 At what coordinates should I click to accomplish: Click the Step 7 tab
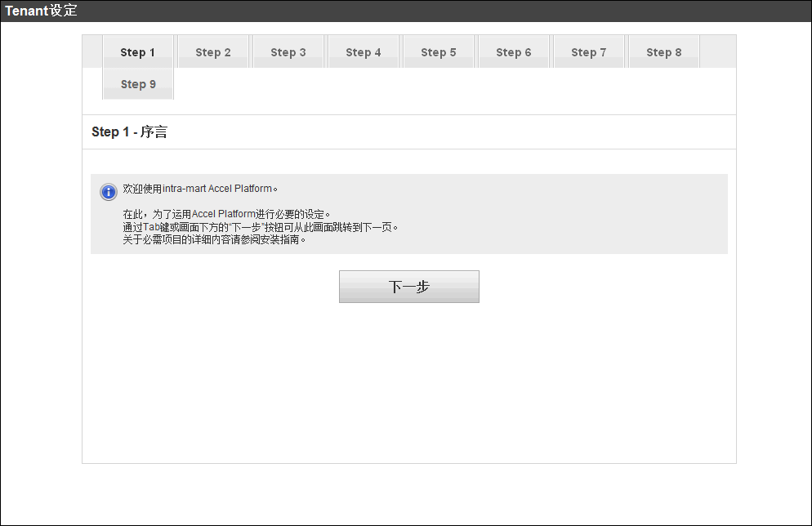pyautogui.click(x=588, y=51)
